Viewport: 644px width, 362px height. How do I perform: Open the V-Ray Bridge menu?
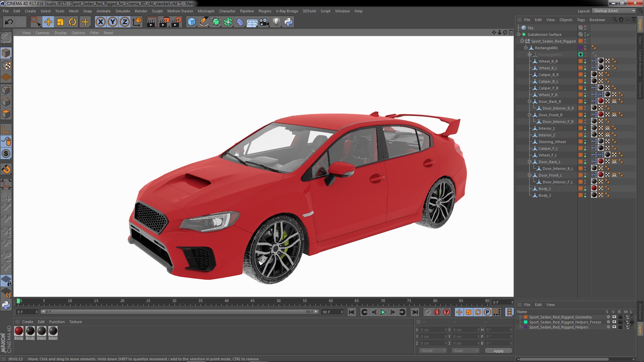coord(287,11)
